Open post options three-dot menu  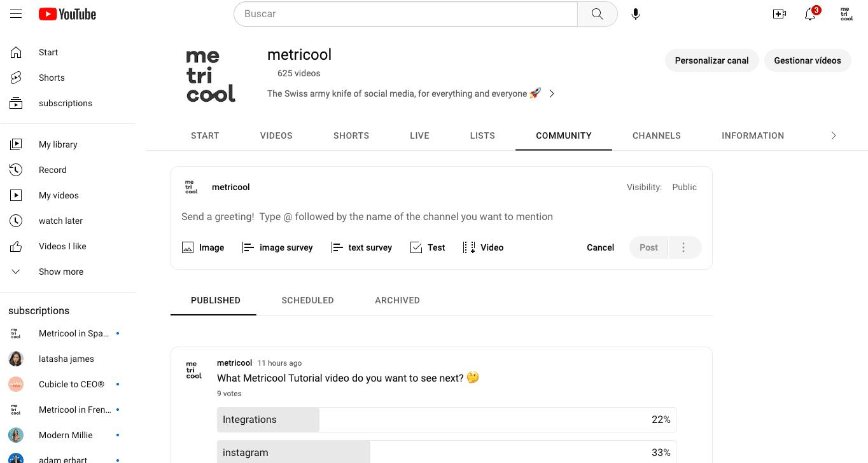(683, 247)
